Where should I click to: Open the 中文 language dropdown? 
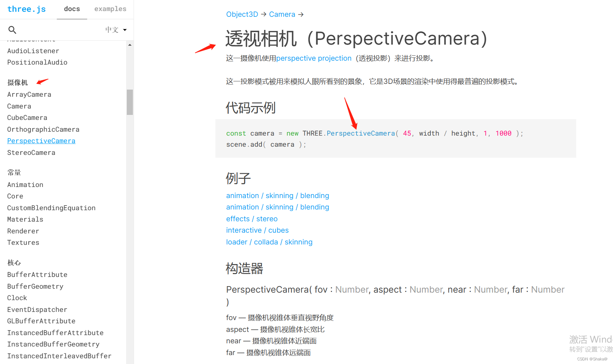coord(116,30)
